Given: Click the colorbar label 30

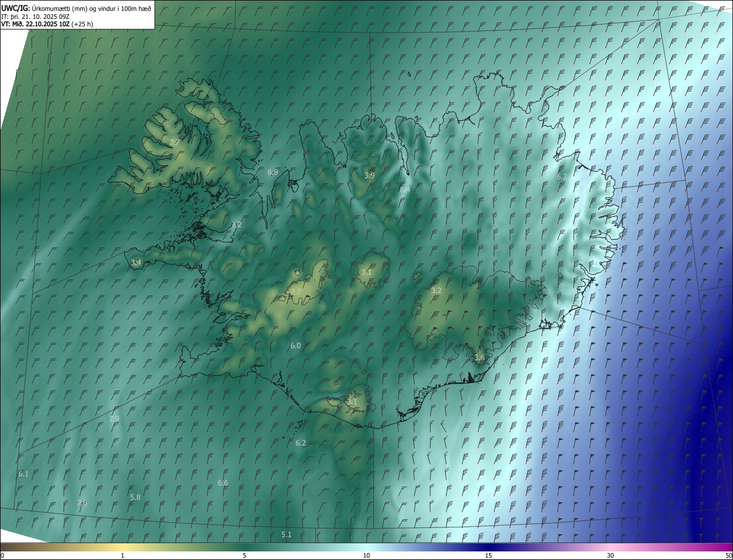Looking at the screenshot, I should tap(610, 555).
